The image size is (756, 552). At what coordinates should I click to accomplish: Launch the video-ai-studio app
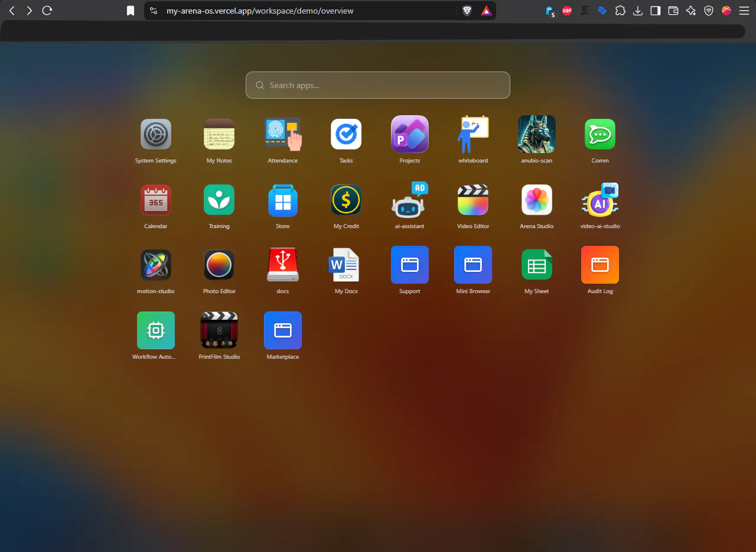pyautogui.click(x=600, y=200)
